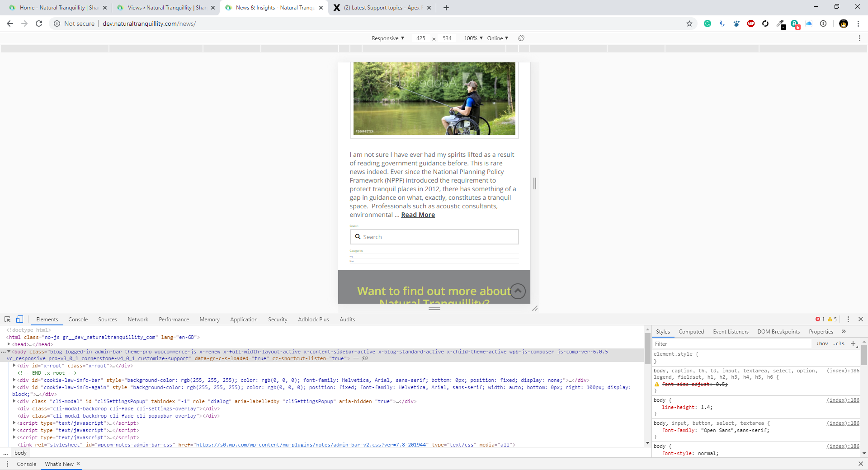Click the yellow warning count indicator
Viewport: 868px width, 470px height.
832,319
